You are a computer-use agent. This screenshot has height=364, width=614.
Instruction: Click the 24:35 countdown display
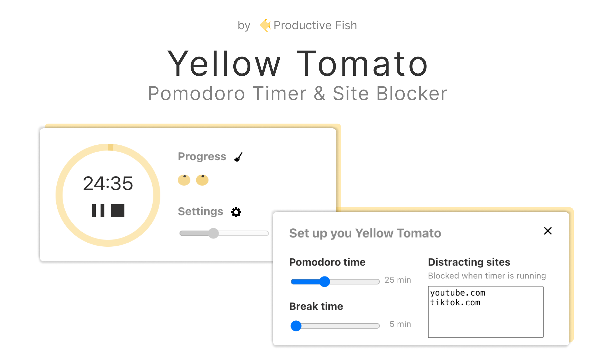pos(108,183)
